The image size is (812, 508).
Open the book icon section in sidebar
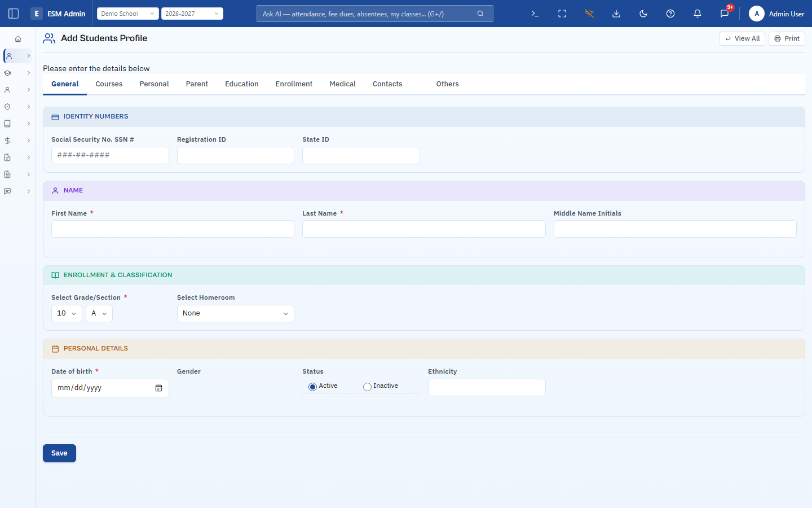pos(8,124)
